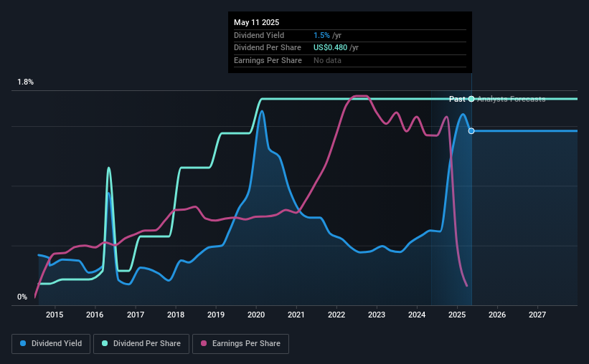Select the 2027 label on the timeline axis

click(x=537, y=315)
